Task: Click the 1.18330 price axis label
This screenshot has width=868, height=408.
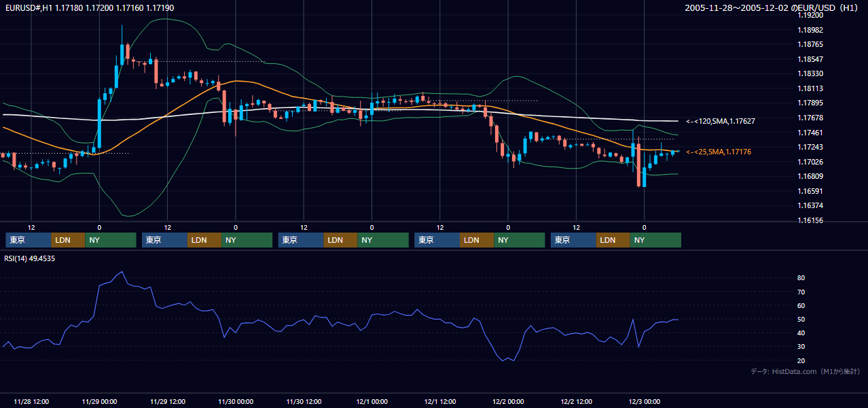Action: pyautogui.click(x=810, y=73)
